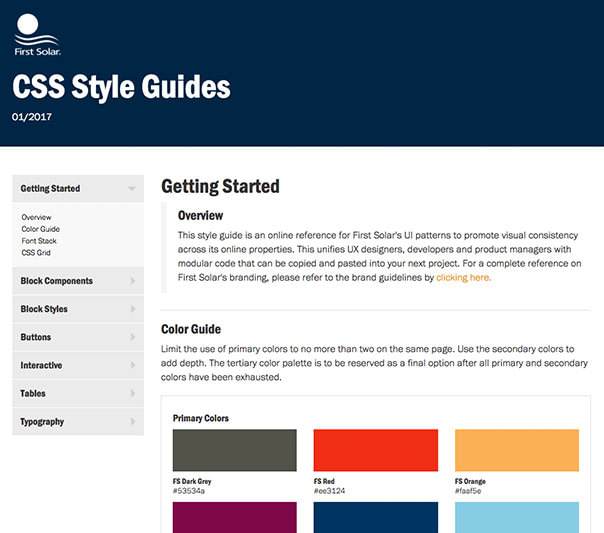This screenshot has height=533, width=604.
Task: Expand the Interactive section chevron
Action: coord(133,365)
